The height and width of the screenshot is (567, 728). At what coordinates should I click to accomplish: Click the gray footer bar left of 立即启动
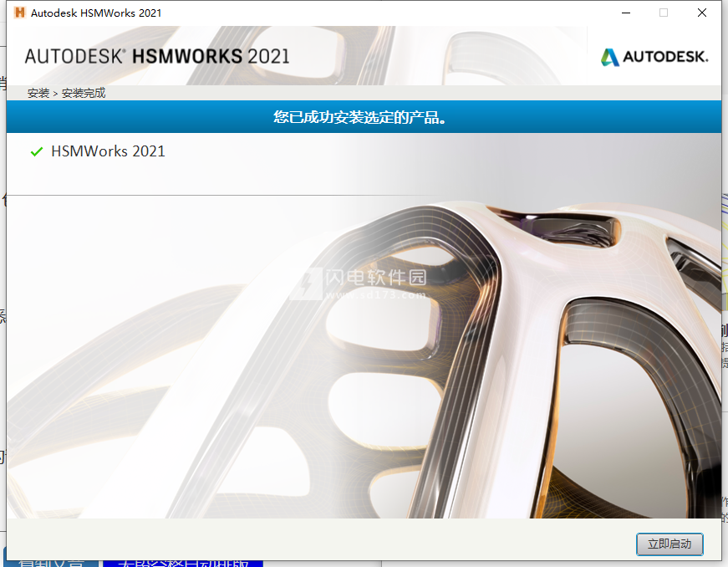coord(318,543)
